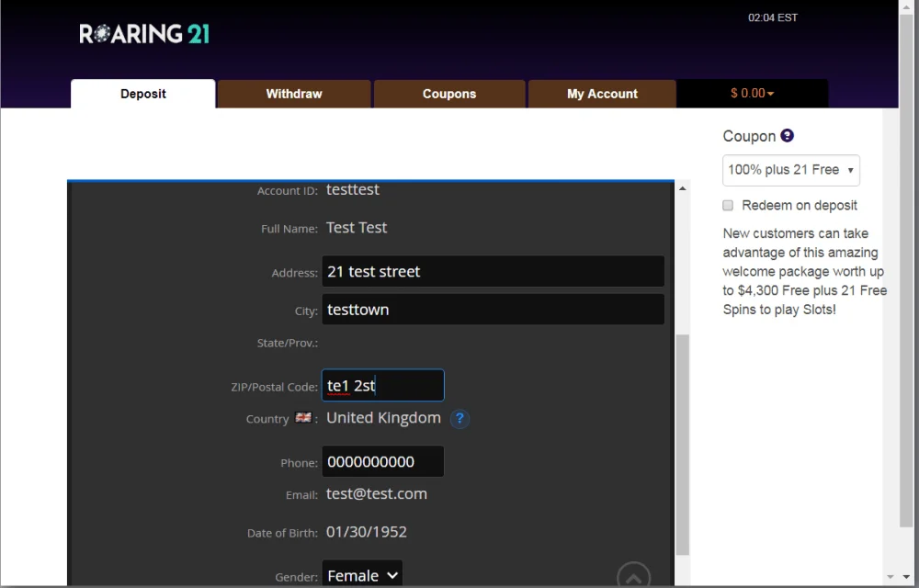Click the email test@test.com text
919x588 pixels.
(x=376, y=493)
